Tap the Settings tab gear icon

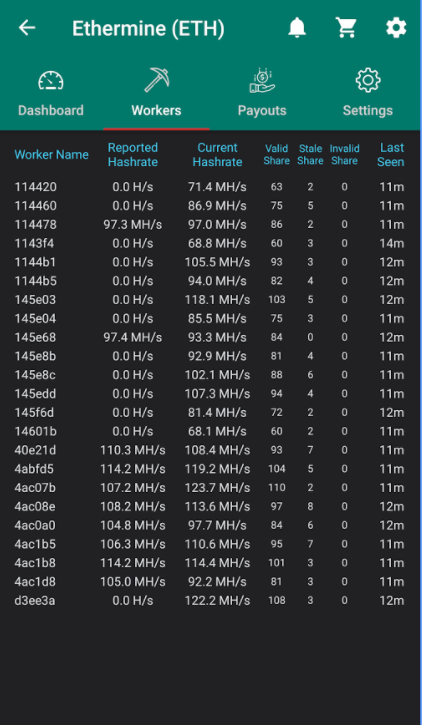[x=368, y=80]
